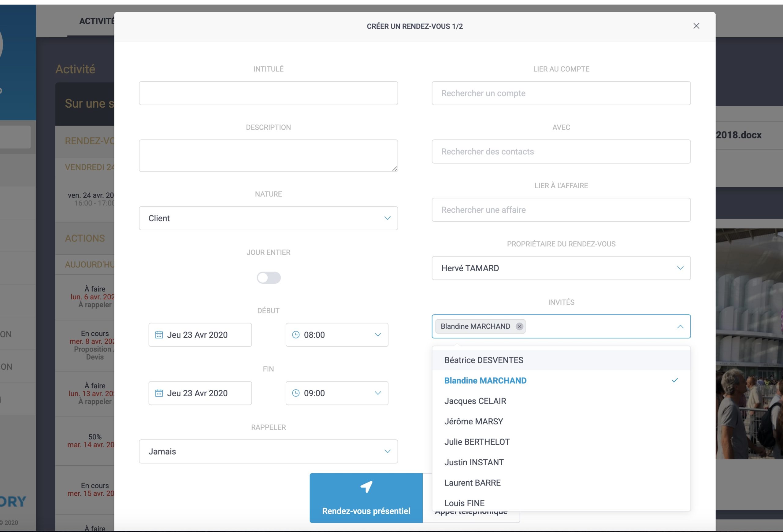The image size is (783, 532).
Task: Click clock icon next to 08:00
Action: point(295,335)
